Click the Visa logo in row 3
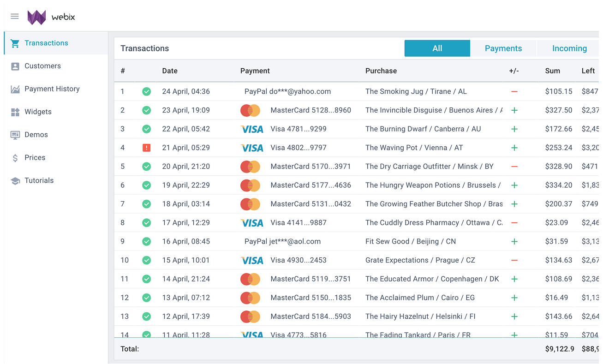603x364 pixels. click(x=252, y=130)
